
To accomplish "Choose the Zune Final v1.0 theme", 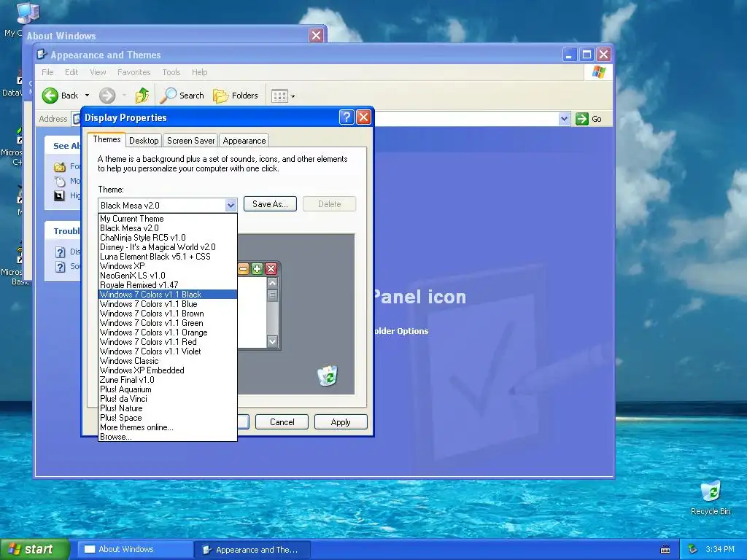I will coord(167,380).
